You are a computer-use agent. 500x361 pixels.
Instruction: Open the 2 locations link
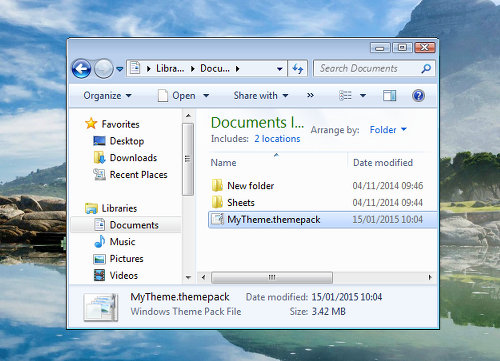277,139
